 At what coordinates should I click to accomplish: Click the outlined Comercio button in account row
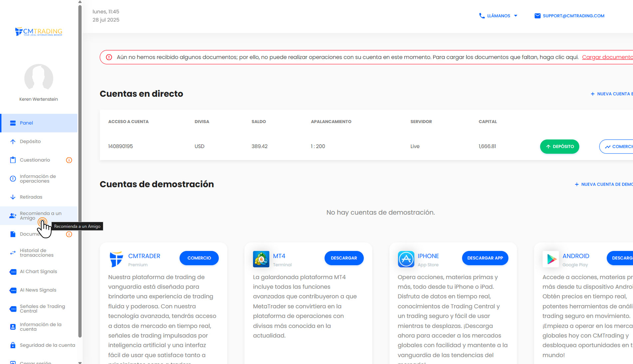[616, 146]
